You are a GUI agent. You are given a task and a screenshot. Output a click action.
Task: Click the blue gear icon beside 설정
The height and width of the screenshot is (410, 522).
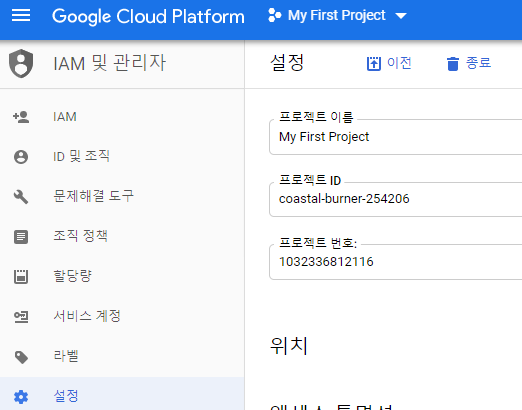point(21,397)
